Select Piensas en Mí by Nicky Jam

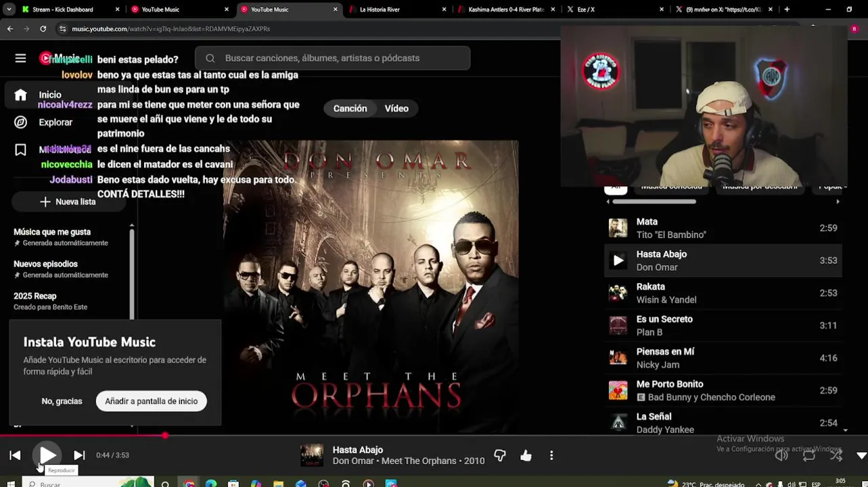[723, 358]
